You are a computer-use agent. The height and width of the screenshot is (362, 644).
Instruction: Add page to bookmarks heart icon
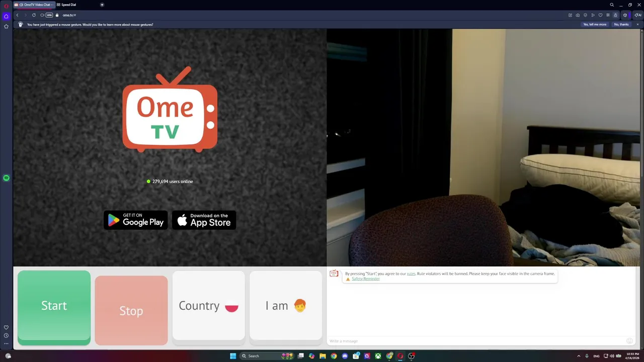tap(600, 15)
